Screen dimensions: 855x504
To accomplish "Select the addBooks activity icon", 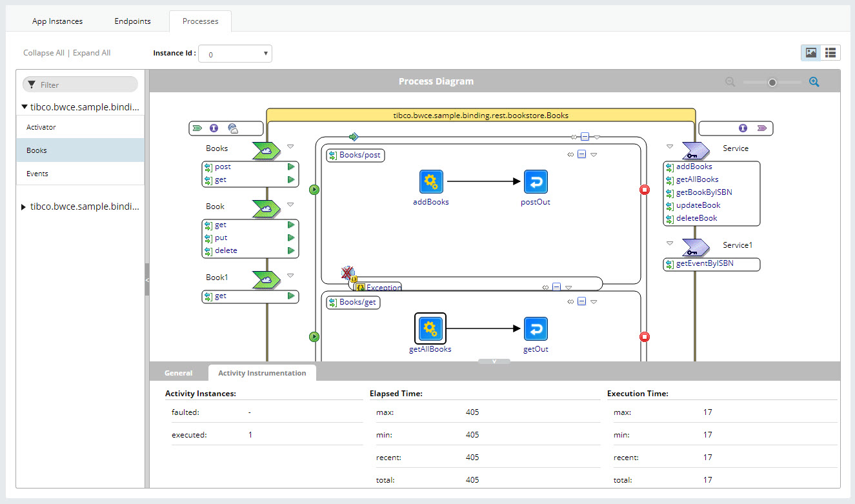I will pos(430,182).
